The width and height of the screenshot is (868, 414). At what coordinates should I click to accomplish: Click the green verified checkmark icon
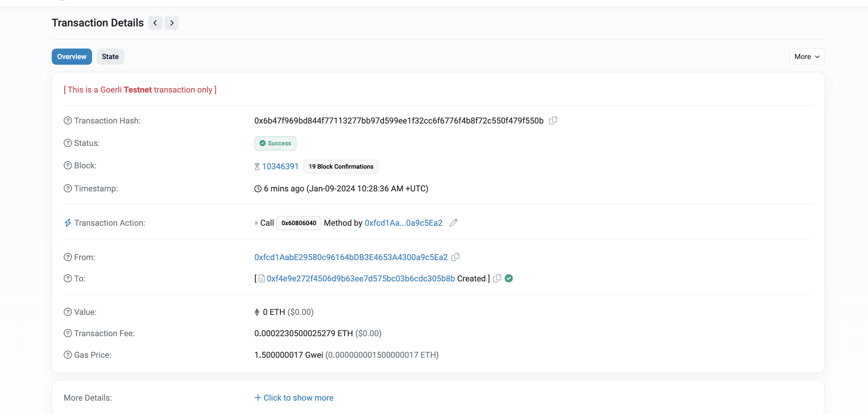click(x=509, y=278)
